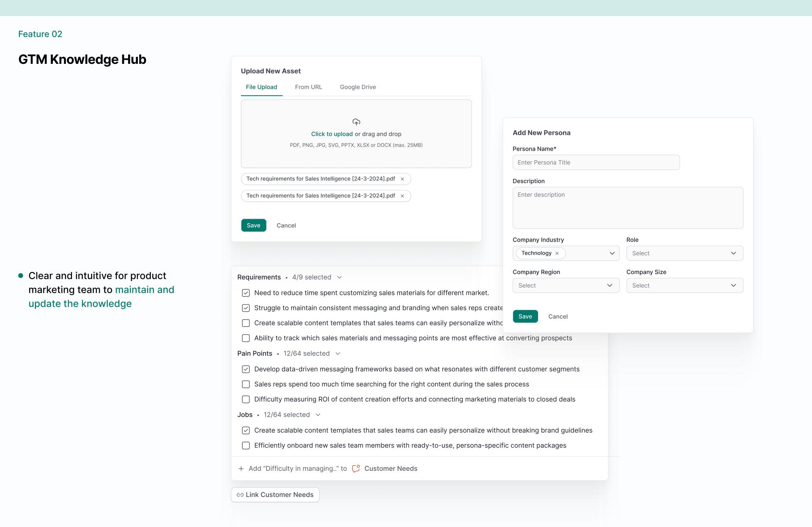Image resolution: width=812 pixels, height=527 pixels.
Task: Check 'Sales reps spend too much time' item
Action: pyautogui.click(x=246, y=384)
